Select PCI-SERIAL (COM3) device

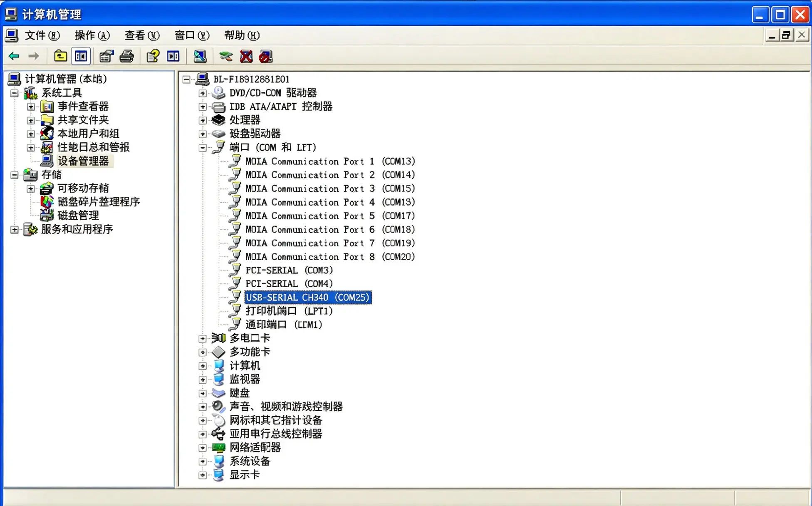[x=289, y=270]
